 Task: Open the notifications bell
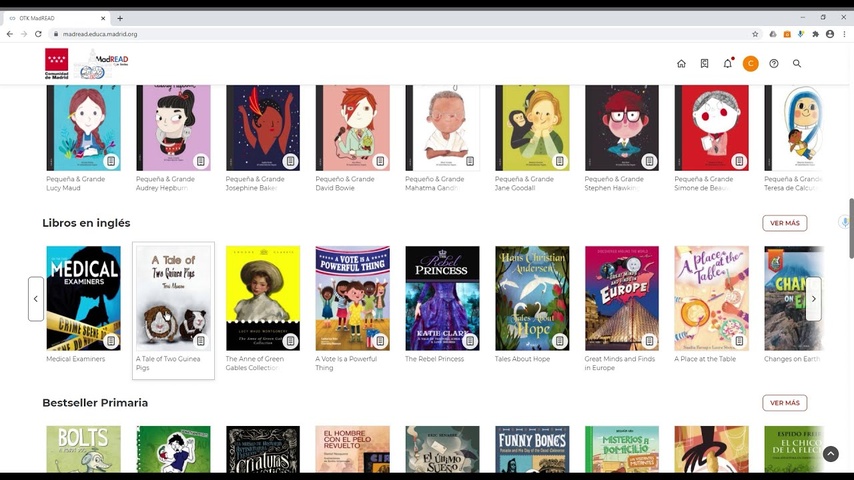[728, 63]
